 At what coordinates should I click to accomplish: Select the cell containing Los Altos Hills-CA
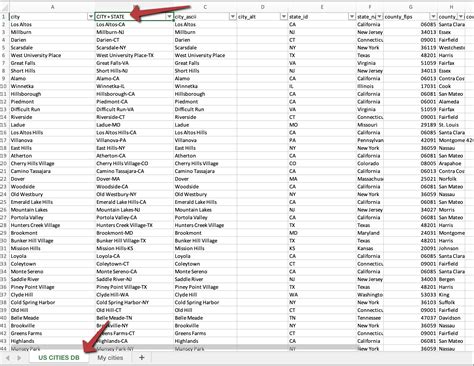tap(134, 132)
